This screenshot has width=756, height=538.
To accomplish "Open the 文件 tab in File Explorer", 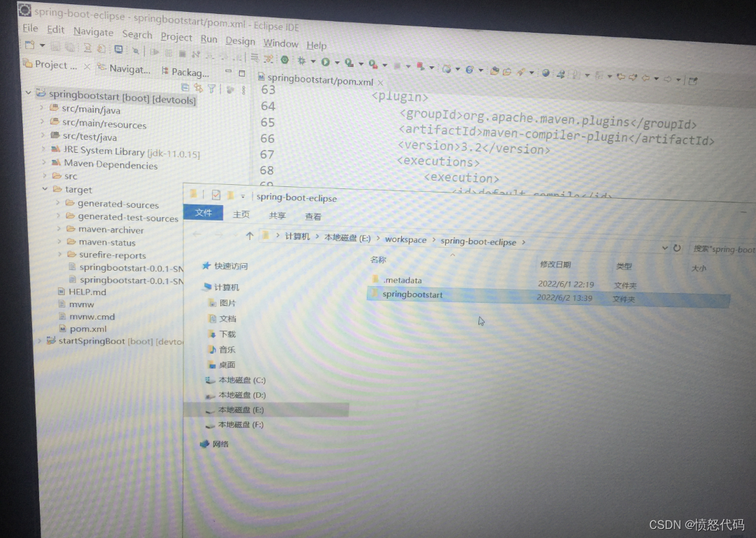I will 203,213.
